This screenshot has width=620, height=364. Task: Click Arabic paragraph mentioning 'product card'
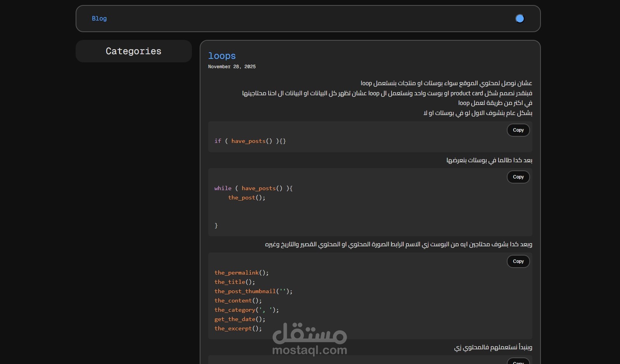coord(387,93)
